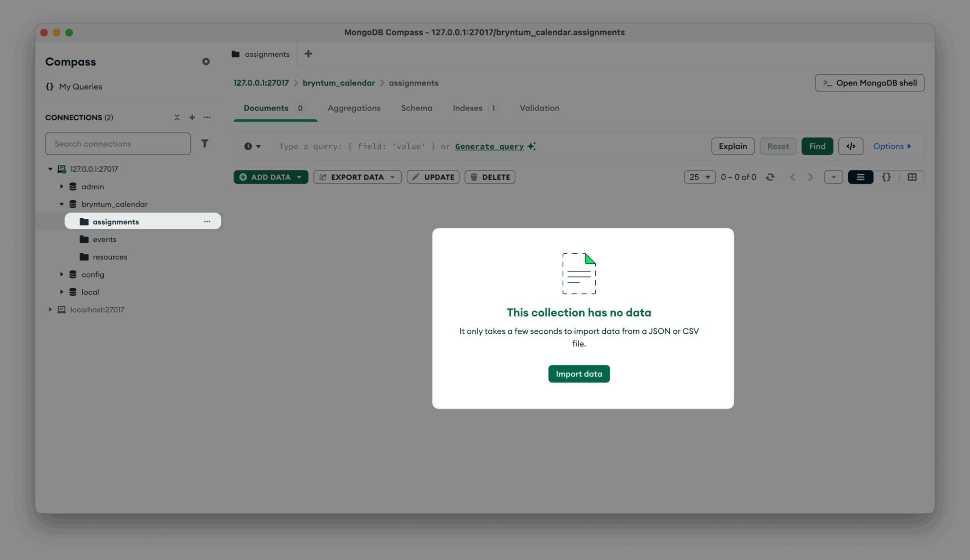
Task: Switch to JSON view toggle
Action: pos(886,177)
